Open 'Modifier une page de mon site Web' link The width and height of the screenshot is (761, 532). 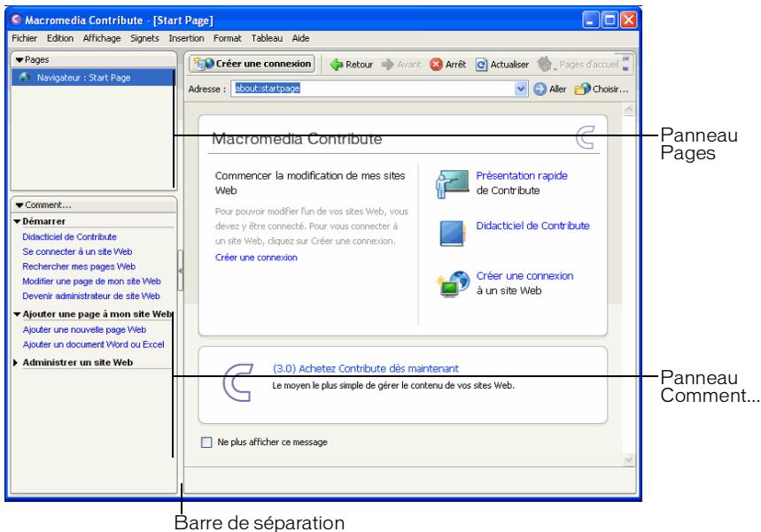click(x=91, y=281)
